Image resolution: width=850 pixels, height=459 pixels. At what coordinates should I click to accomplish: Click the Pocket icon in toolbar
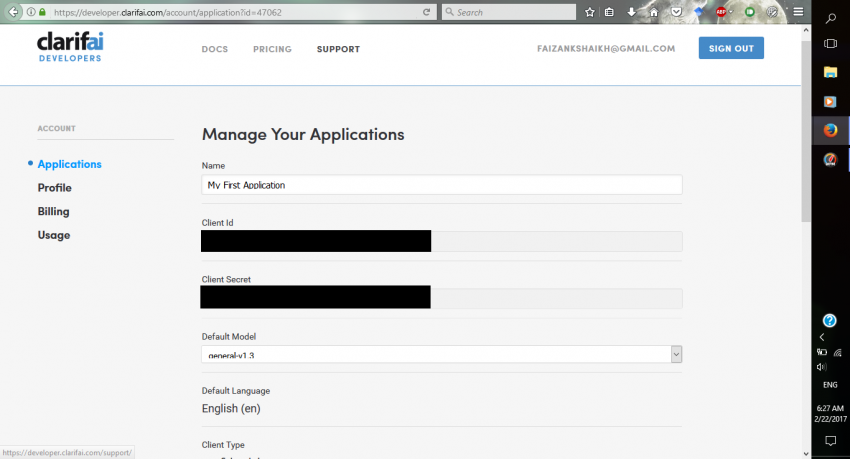677,12
